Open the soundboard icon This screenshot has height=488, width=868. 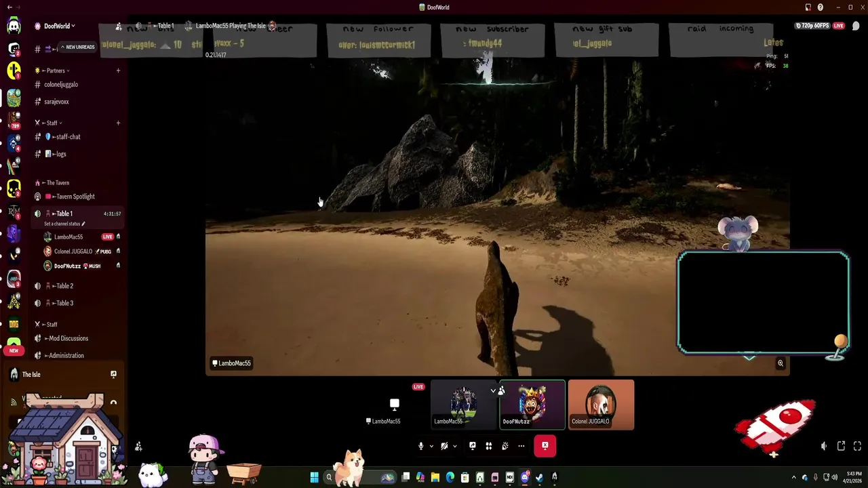click(505, 446)
